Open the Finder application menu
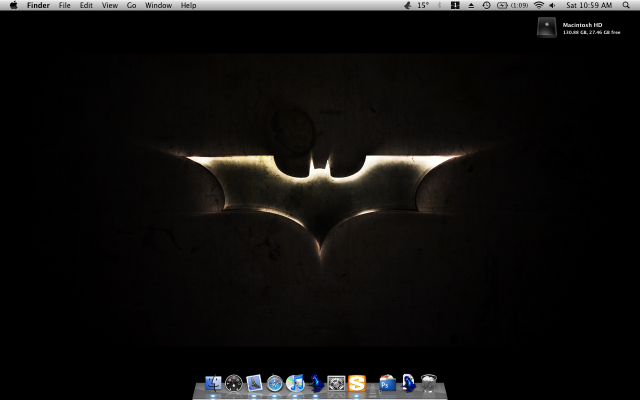Viewport: 640px width, 400px height. click(38, 5)
